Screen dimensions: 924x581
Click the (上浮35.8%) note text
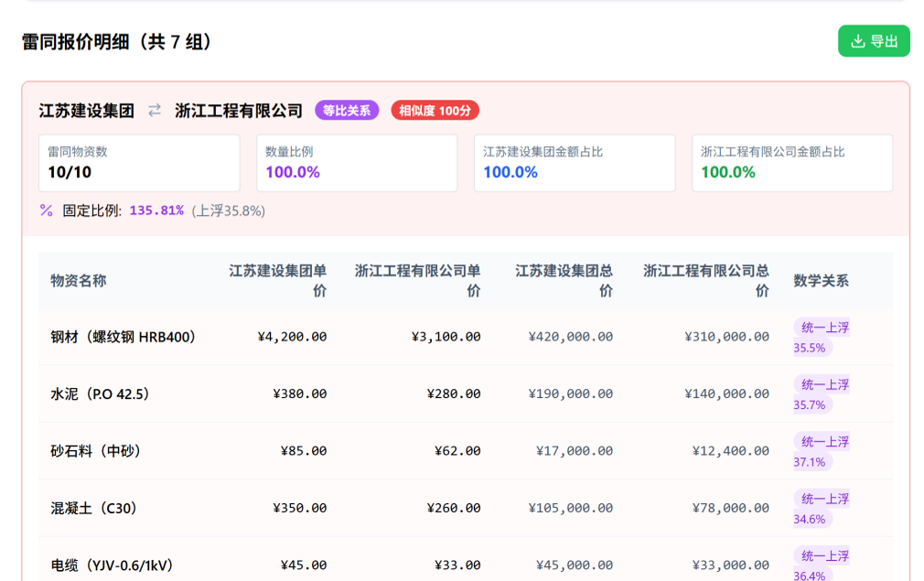pos(228,210)
